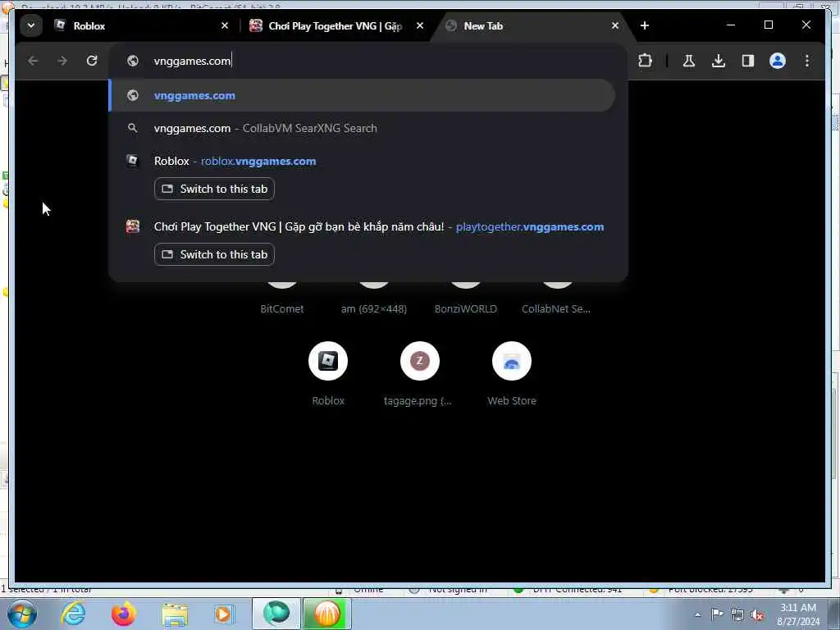This screenshot has width=840, height=630.
Task: Launch Internet Explorer from taskbar
Action: coord(73,614)
